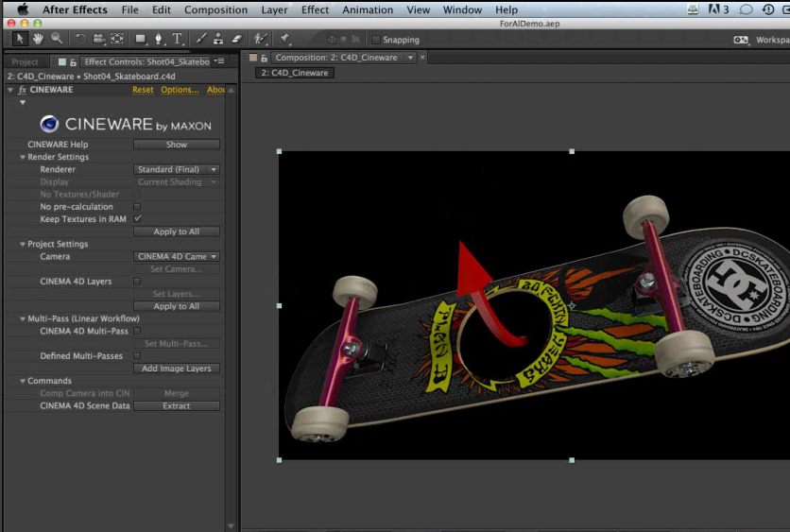The height and width of the screenshot is (532, 790).
Task: Collapse the Multi-Pass (Linear Workflow) section
Action: 22,318
